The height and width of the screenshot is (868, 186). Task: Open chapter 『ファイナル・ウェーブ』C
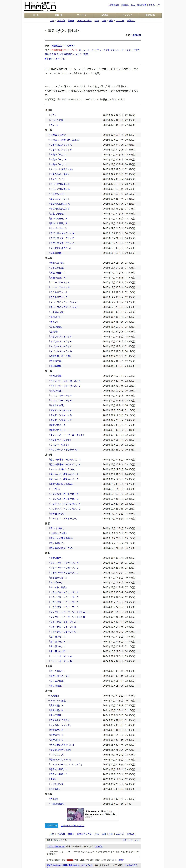point(62,632)
